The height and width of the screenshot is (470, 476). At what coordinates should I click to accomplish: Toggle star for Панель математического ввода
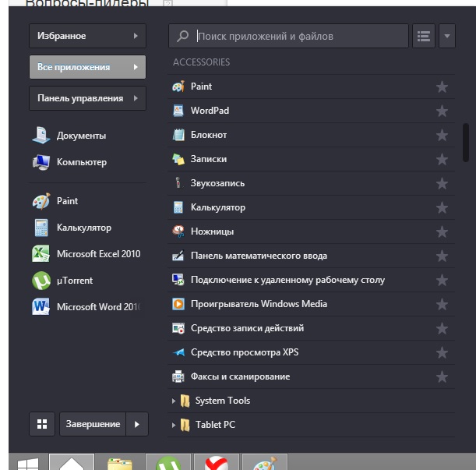tap(442, 256)
